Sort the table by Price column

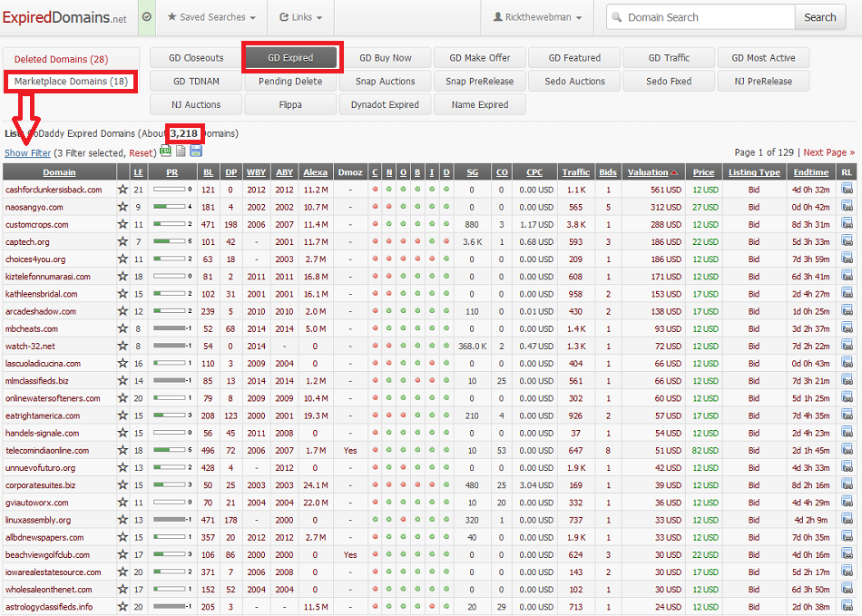point(704,172)
